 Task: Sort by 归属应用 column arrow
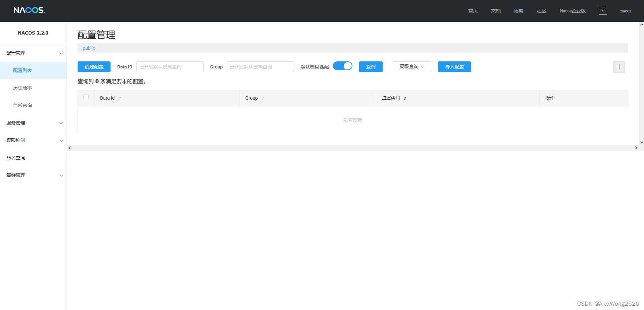[405, 98]
